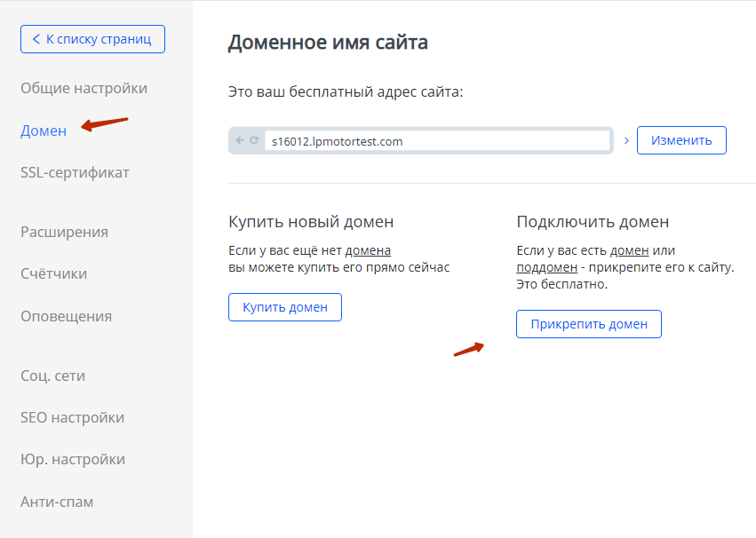756x538 pixels.
Task: Click the back arrow icon in the address bar
Action: point(240,140)
